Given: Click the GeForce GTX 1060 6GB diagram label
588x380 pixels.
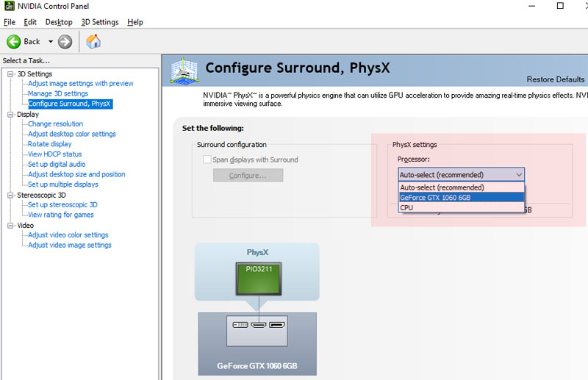Looking at the screenshot, I should click(x=257, y=366).
